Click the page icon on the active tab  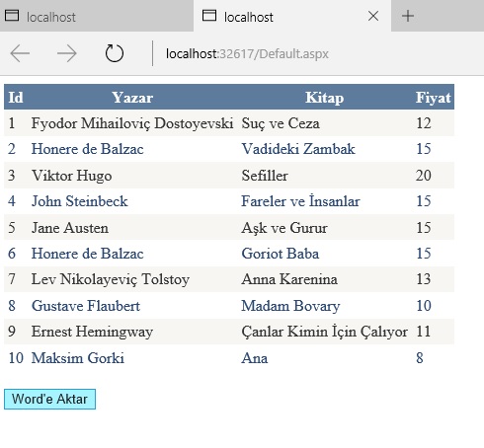[209, 16]
